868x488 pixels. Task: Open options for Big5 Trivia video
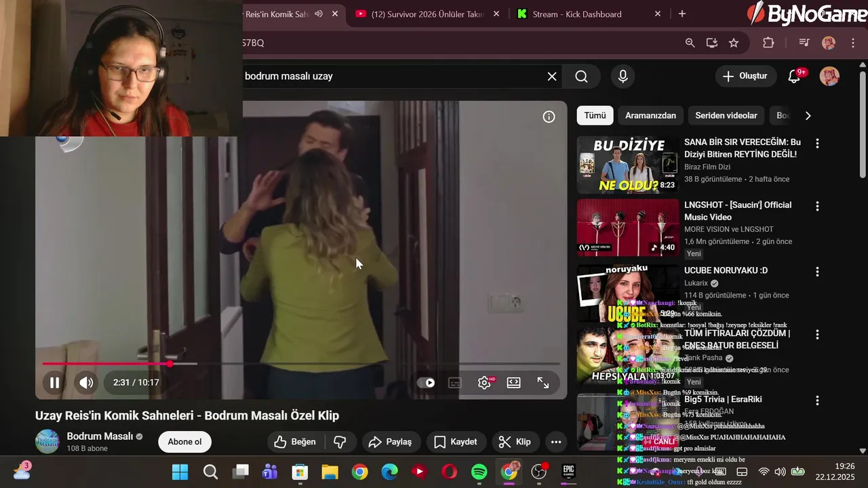(x=817, y=401)
